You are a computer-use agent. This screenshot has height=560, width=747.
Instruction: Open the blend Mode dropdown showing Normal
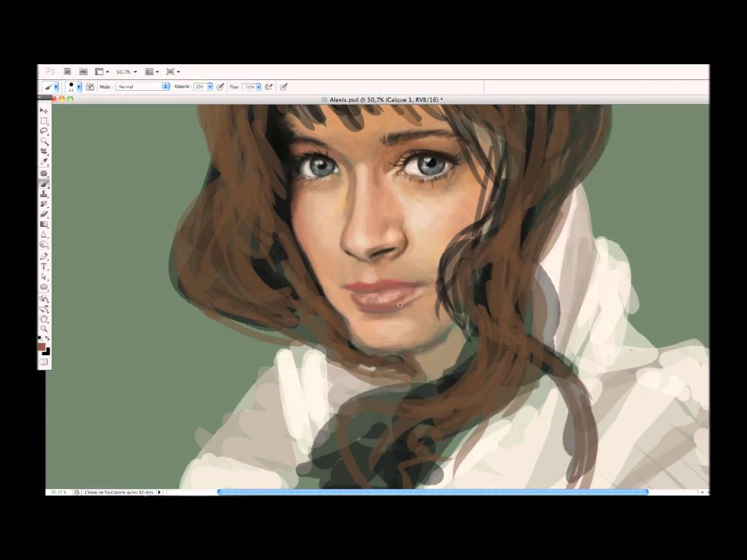pos(143,87)
